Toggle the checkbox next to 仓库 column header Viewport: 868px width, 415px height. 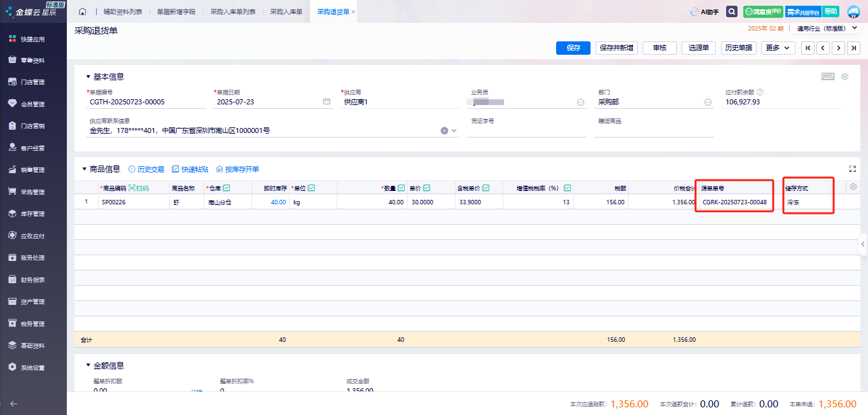(227, 188)
